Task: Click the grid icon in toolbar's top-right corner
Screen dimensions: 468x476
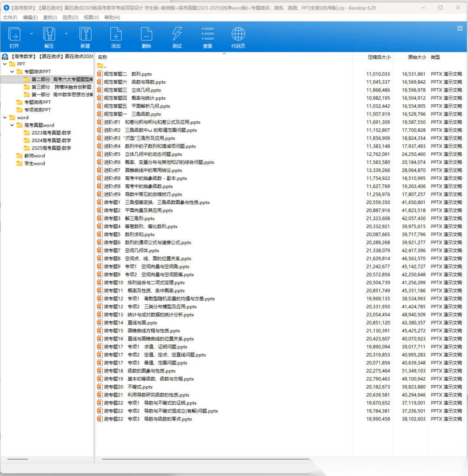Action: [460, 28]
